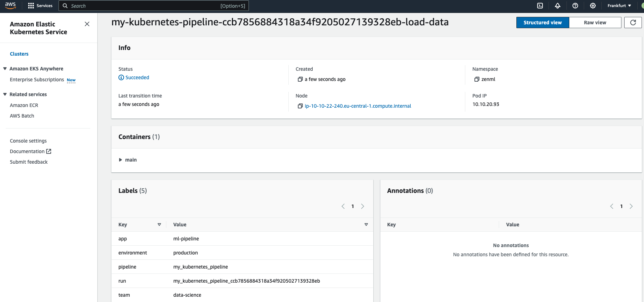Screen dimensions: 644x302
Task: Open the CloudShell terminal icon
Action: 540,6
